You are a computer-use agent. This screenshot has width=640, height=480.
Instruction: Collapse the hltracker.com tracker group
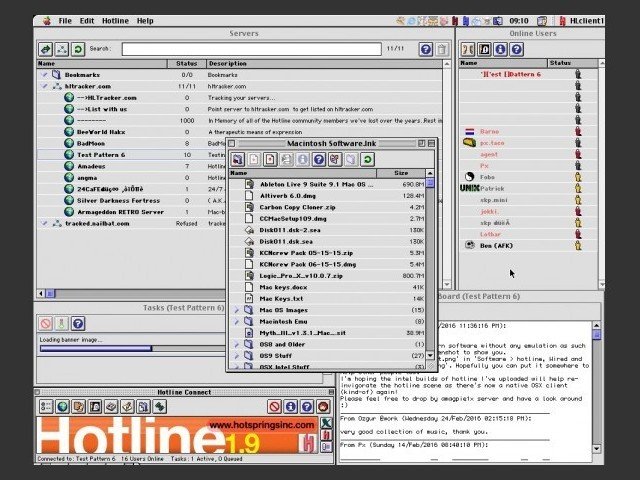[44, 86]
